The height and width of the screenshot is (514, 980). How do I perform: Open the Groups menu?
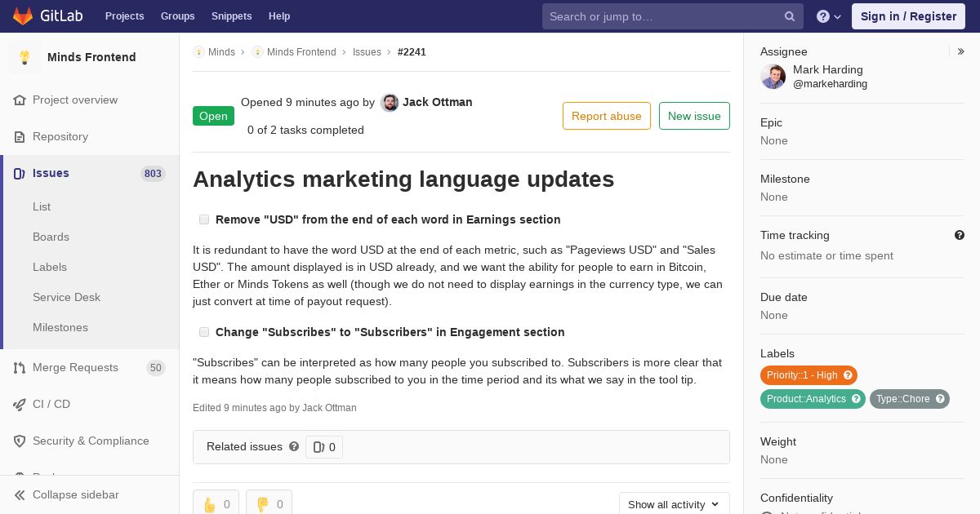(x=178, y=16)
